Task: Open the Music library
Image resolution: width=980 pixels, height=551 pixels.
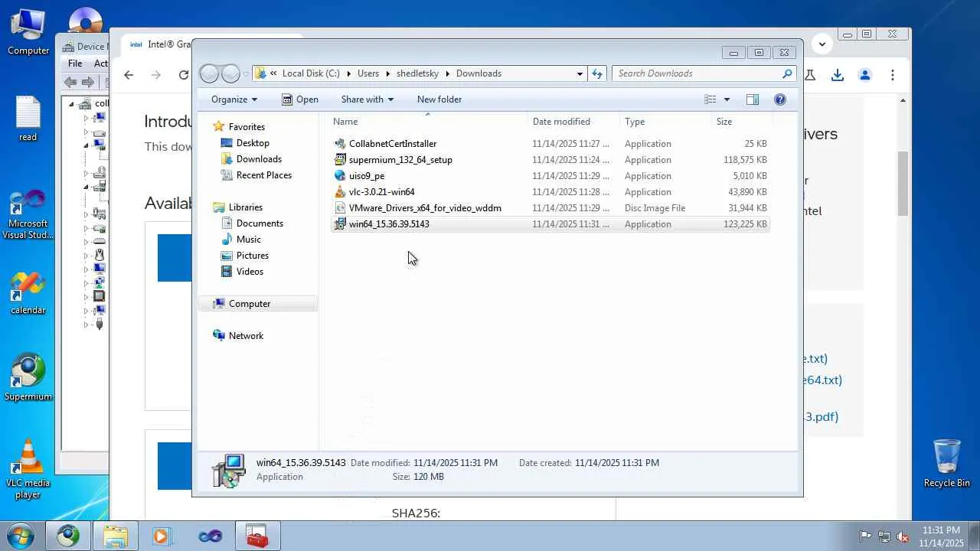Action: click(x=248, y=240)
